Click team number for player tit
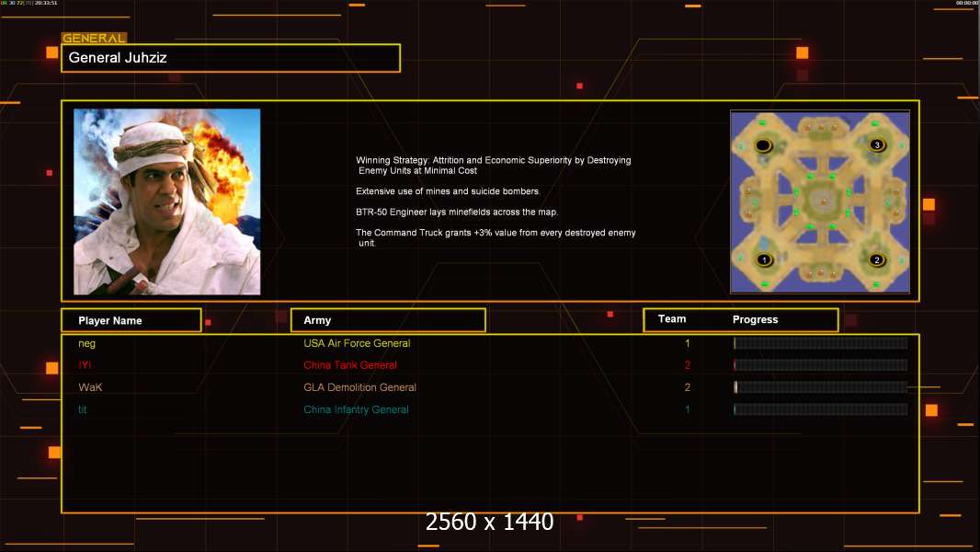Image resolution: width=980 pixels, height=552 pixels. coord(688,409)
